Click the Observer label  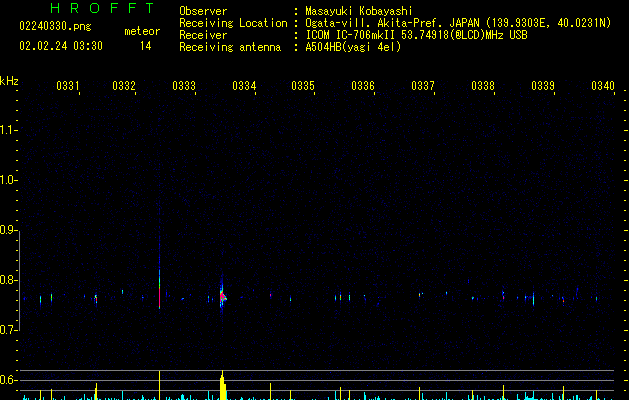pyautogui.click(x=203, y=11)
